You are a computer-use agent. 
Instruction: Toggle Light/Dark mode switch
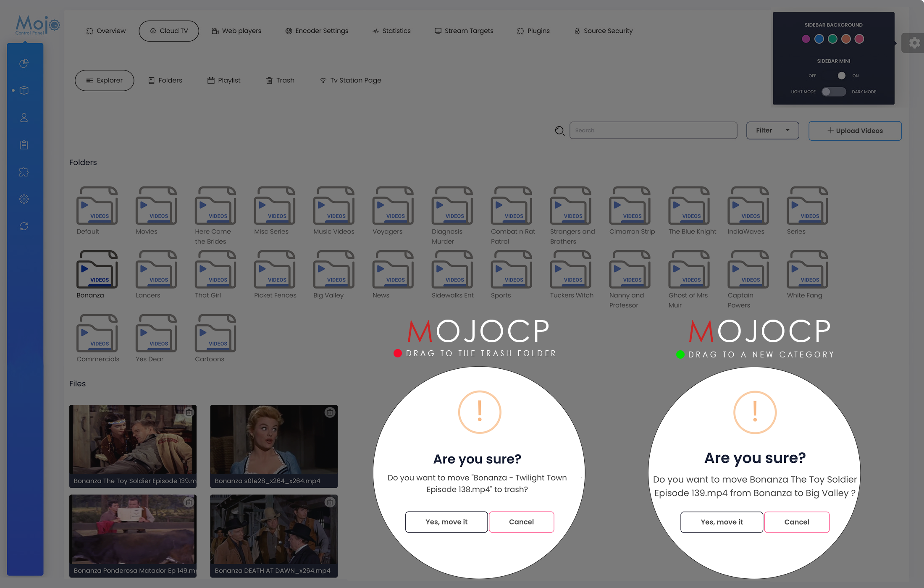[x=833, y=92]
